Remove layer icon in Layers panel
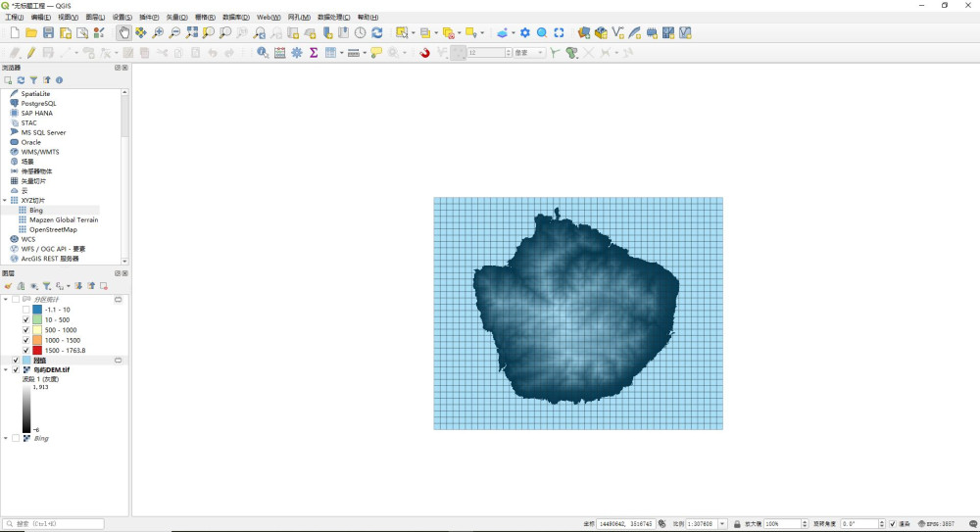The height and width of the screenshot is (532, 980). (104, 286)
